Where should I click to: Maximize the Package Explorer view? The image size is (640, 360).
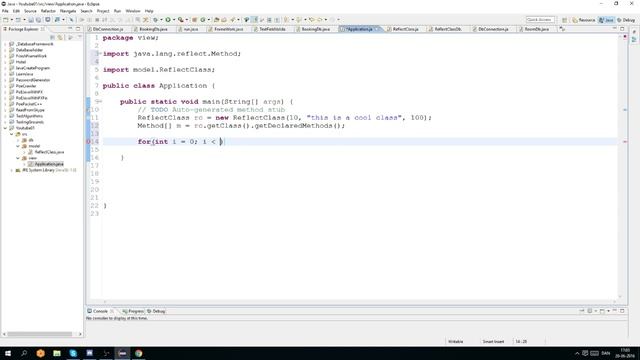tap(78, 29)
